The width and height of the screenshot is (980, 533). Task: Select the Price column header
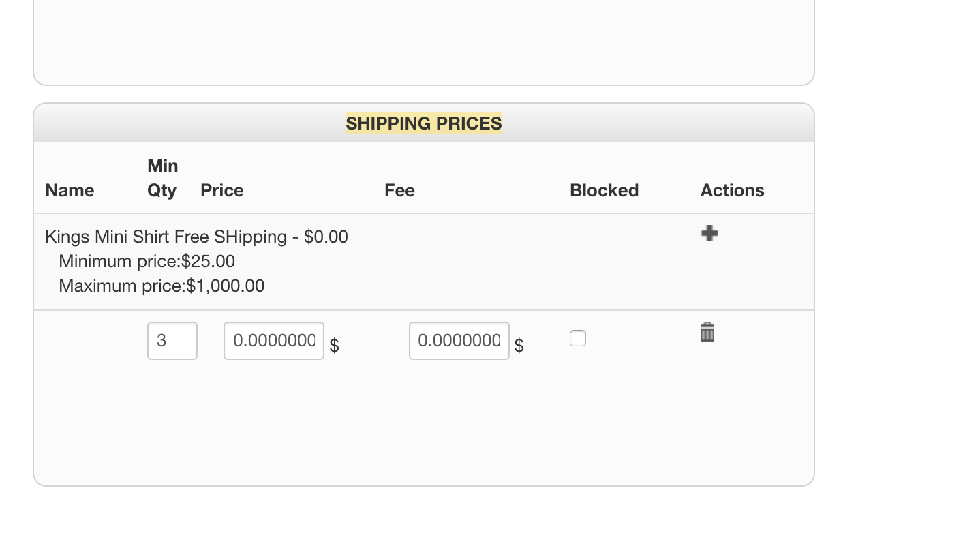click(x=222, y=190)
